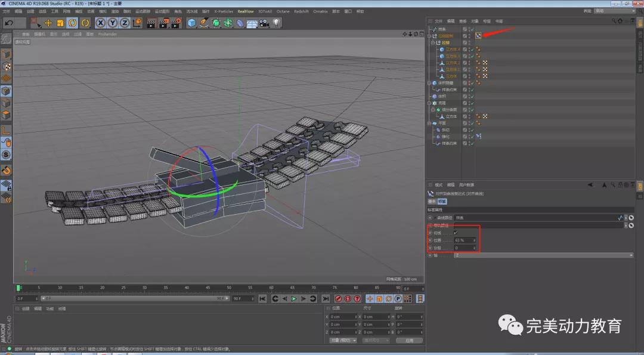The height and width of the screenshot is (355, 644).
Task: Select the Align to Spline tag icon
Action: pos(478,36)
